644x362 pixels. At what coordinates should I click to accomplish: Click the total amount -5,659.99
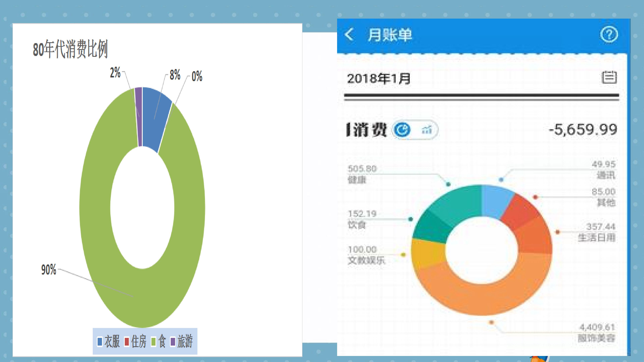coord(583,129)
